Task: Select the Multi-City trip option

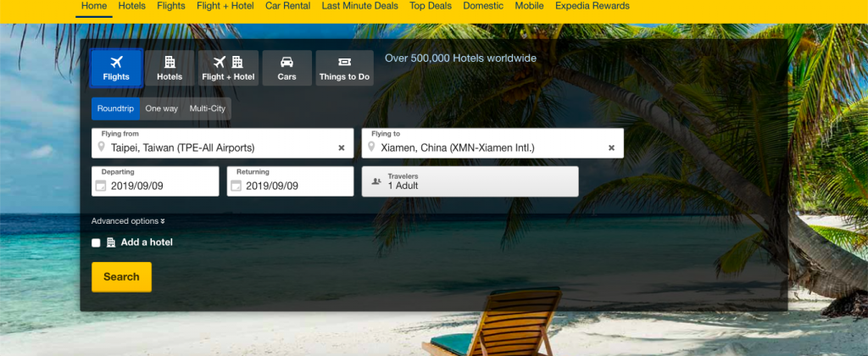Action: (208, 108)
